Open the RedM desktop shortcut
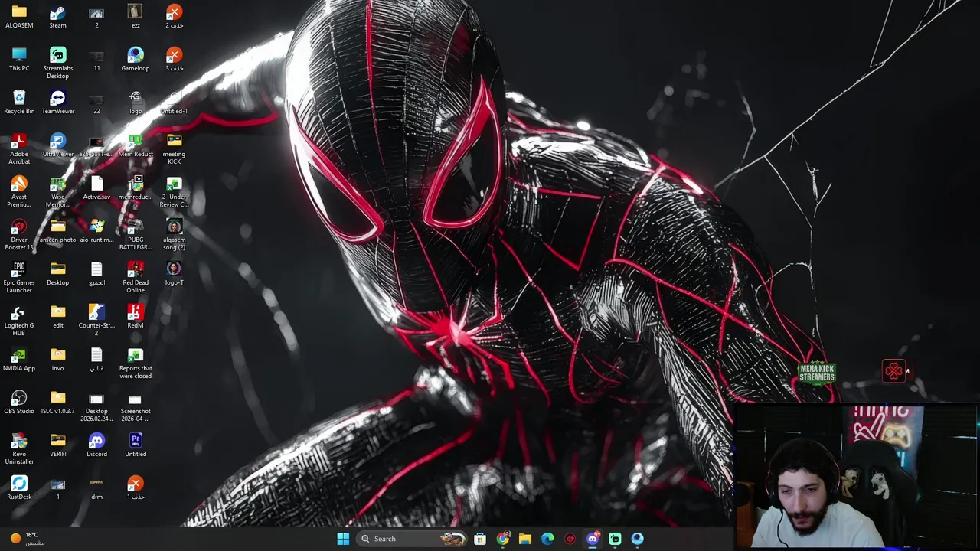The width and height of the screenshot is (980, 551). [136, 316]
